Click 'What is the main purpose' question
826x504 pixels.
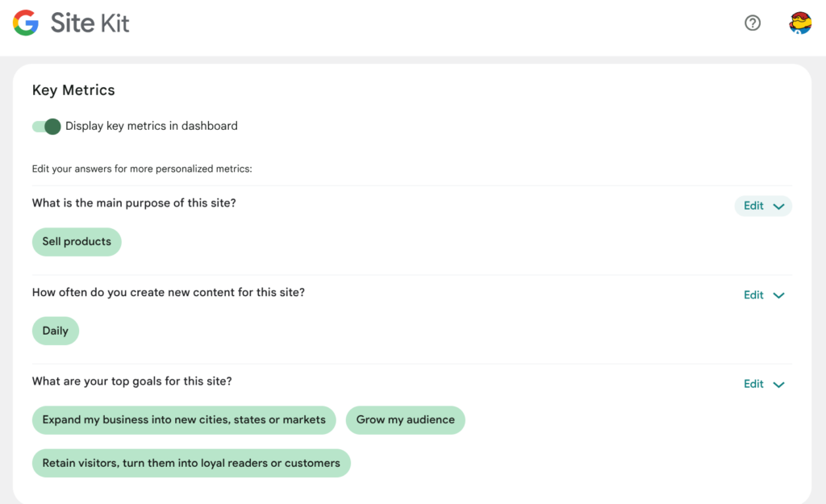(x=134, y=203)
